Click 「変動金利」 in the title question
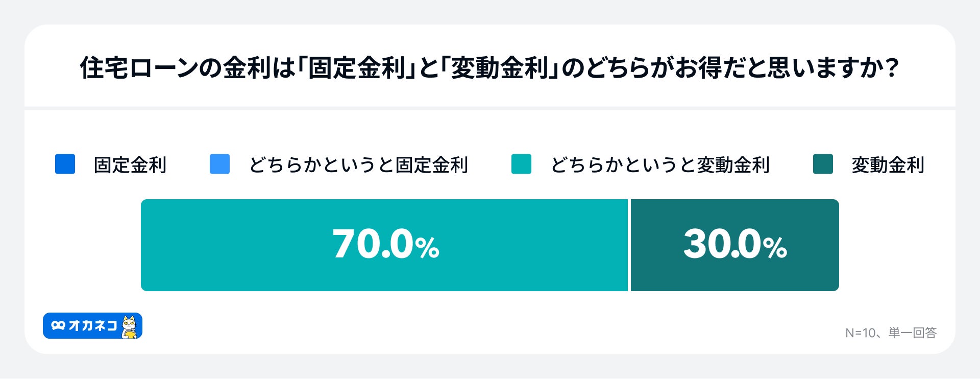The height and width of the screenshot is (379, 980). pos(500,68)
